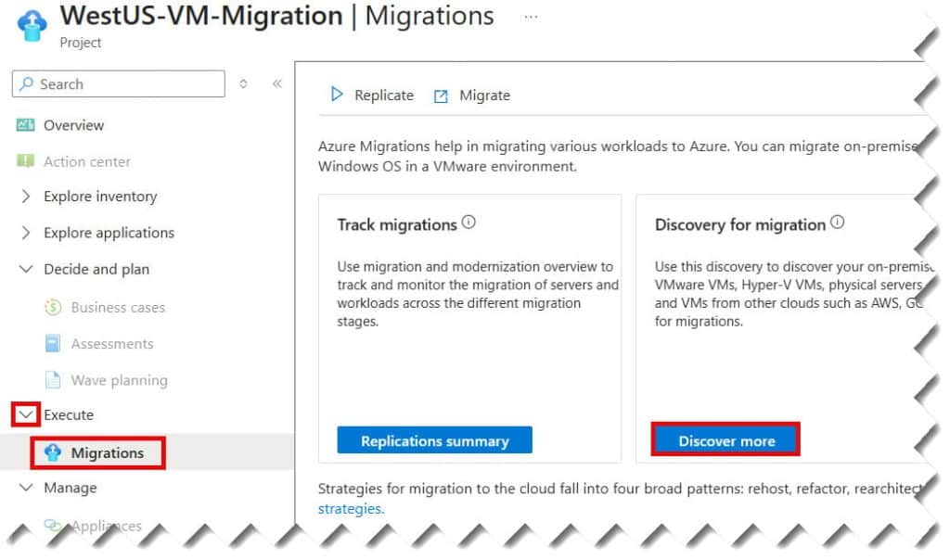Click the Migrate icon in toolbar
The height and width of the screenshot is (560, 950).
pos(441,95)
